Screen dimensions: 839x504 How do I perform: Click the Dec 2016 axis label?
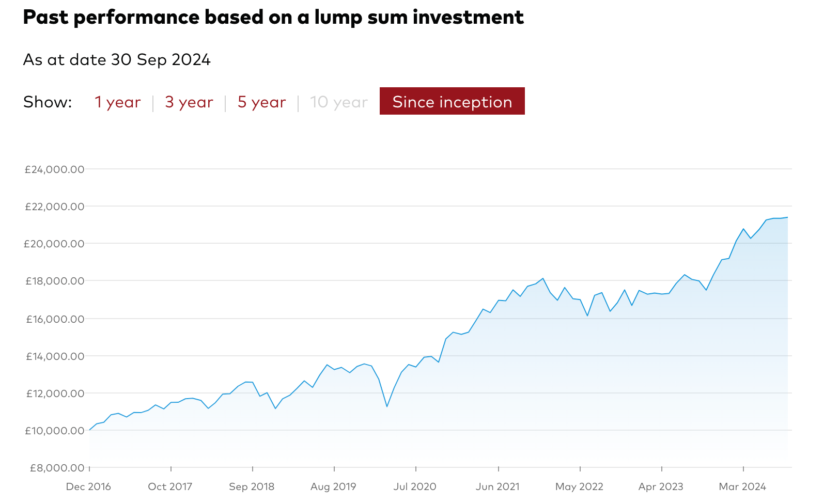89,486
